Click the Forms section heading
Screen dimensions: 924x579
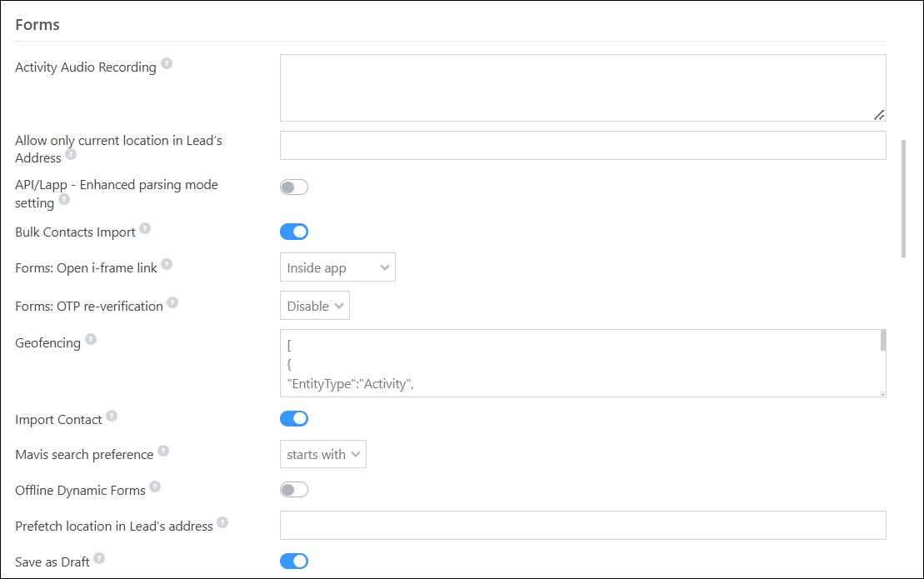(x=37, y=25)
